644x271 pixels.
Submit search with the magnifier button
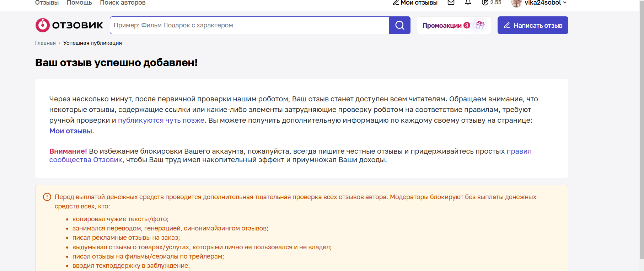(x=400, y=25)
